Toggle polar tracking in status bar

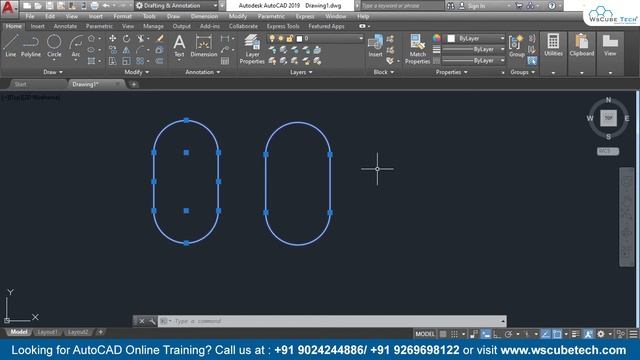coord(508,334)
